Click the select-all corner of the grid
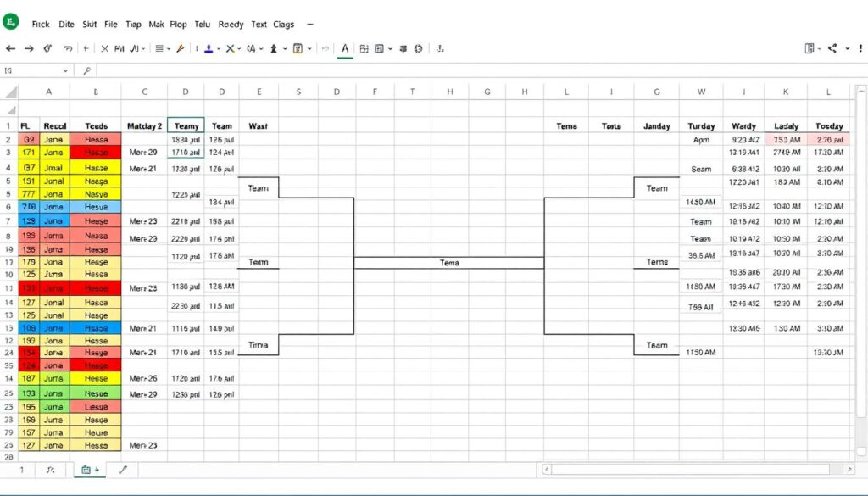 [9, 92]
